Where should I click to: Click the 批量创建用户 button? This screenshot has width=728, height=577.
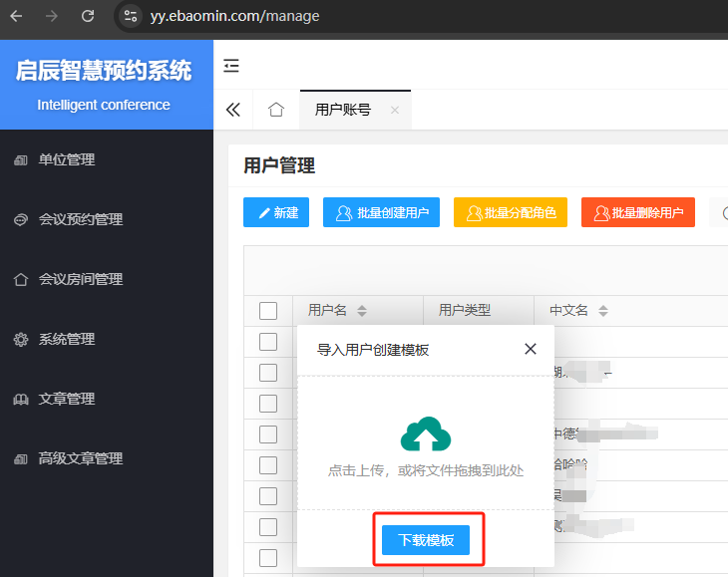(381, 212)
